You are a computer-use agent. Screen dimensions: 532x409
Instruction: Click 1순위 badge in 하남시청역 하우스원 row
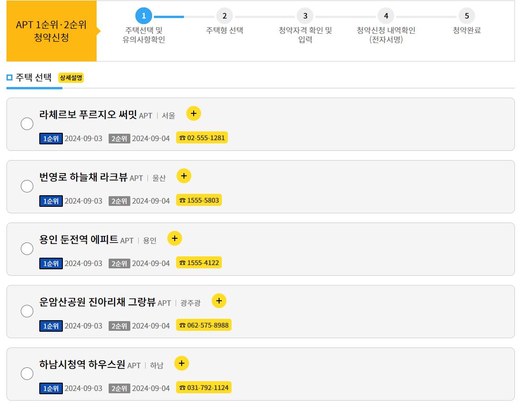pos(51,389)
